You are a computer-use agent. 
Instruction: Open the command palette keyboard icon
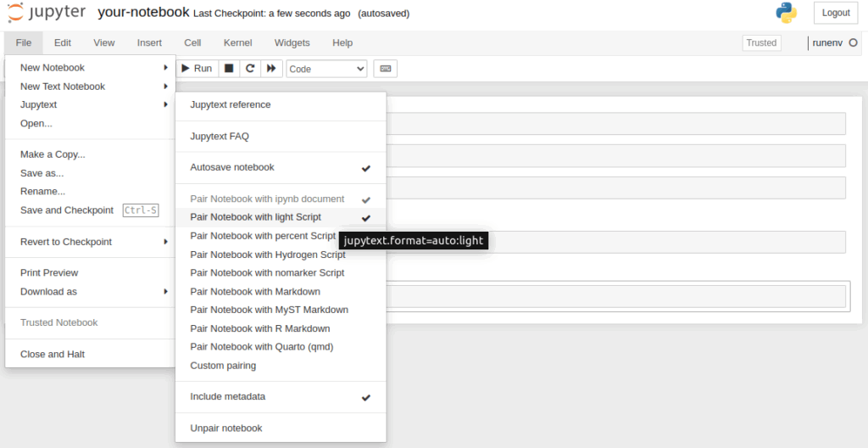[386, 69]
